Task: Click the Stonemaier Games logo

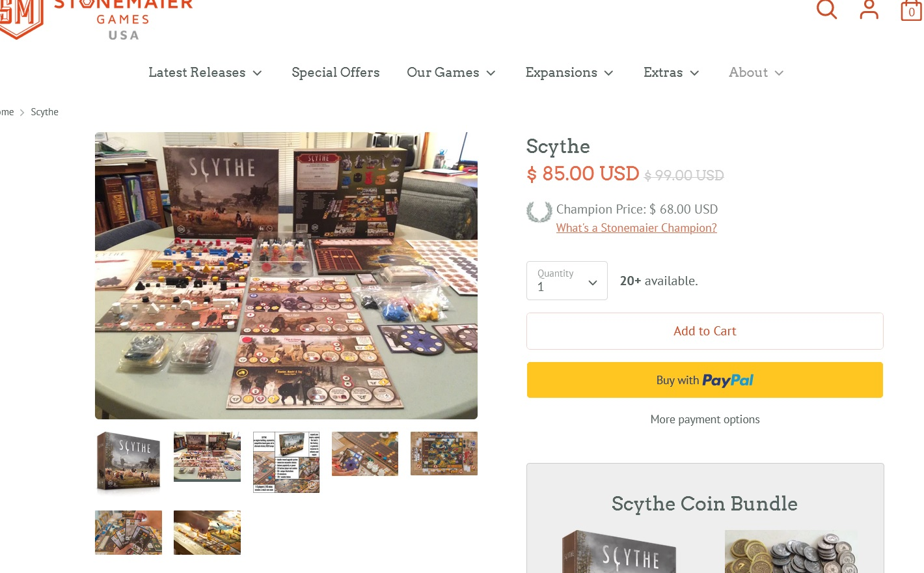Action: point(96,18)
